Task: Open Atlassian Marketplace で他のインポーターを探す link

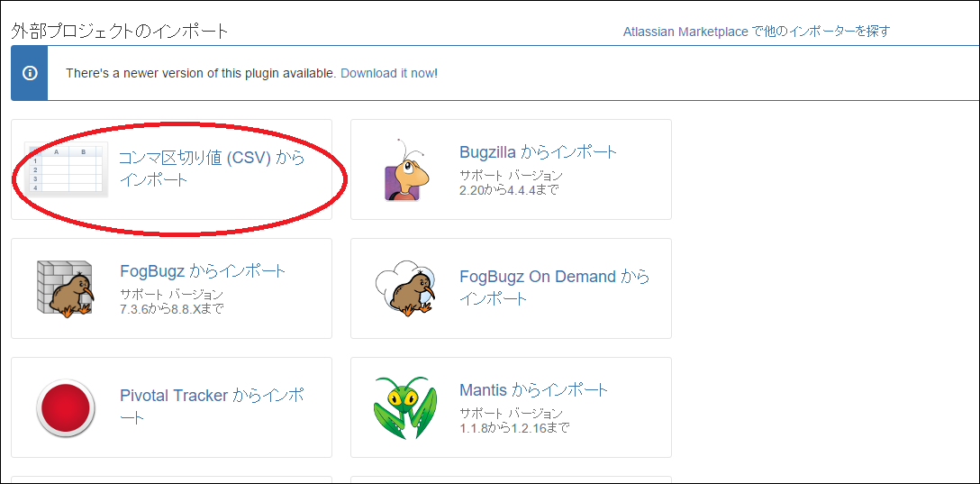Action: point(757,32)
